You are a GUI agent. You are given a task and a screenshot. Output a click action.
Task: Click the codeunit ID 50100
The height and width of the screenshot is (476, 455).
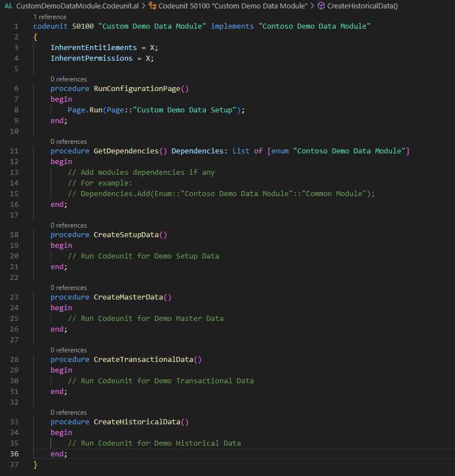pyautogui.click(x=83, y=26)
